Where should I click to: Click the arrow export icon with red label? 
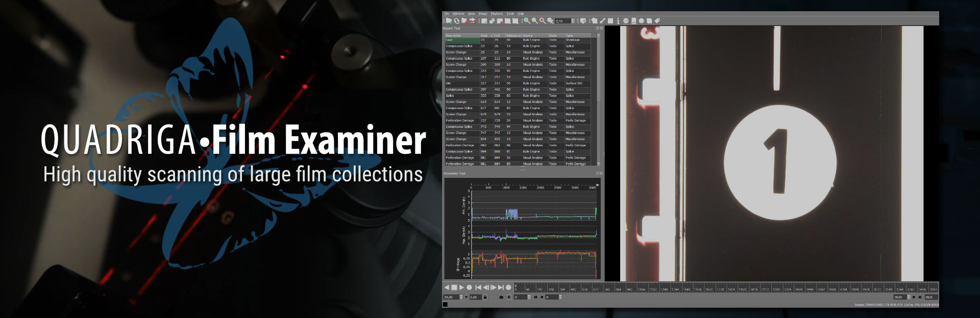[x=472, y=21]
